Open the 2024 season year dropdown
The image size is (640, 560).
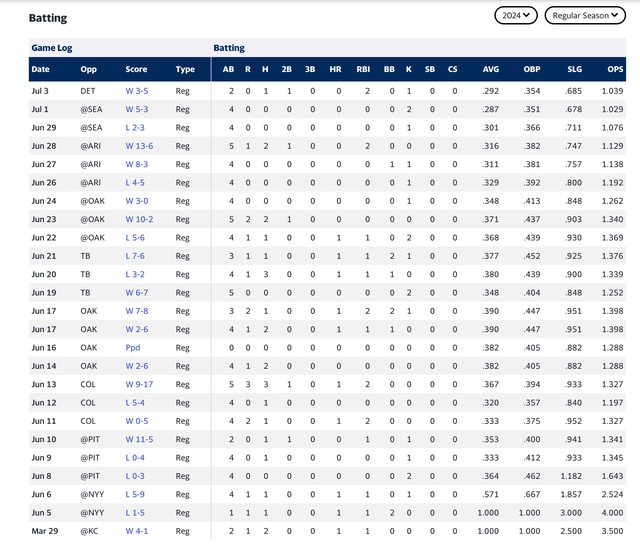(516, 16)
